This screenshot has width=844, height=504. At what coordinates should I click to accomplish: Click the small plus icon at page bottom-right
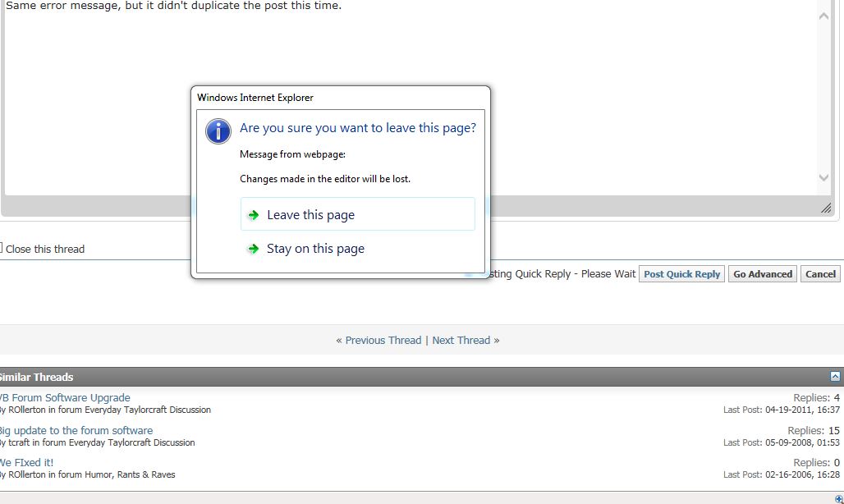pyautogui.click(x=838, y=498)
